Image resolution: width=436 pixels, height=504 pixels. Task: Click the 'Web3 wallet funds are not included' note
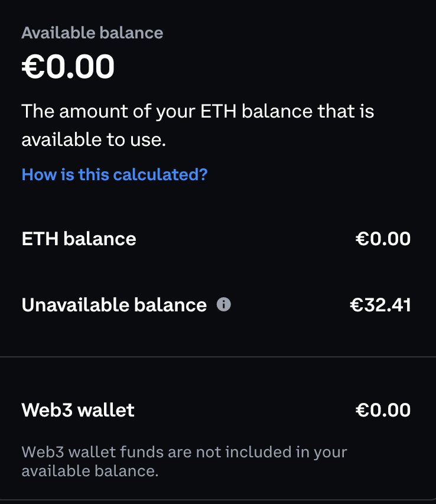point(184,453)
